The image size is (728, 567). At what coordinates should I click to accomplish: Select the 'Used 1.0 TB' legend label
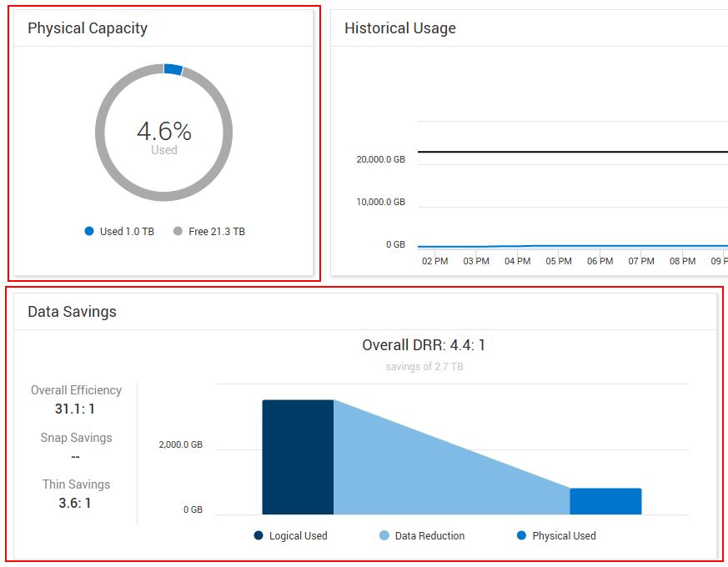(x=127, y=231)
